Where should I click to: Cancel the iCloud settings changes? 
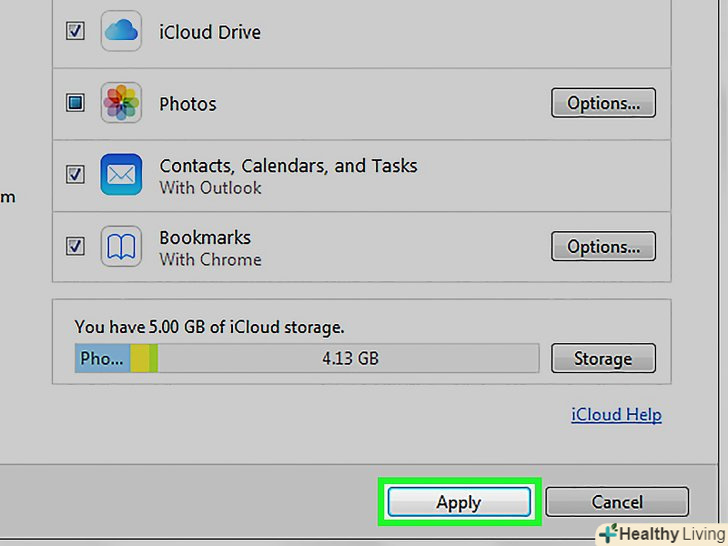pos(617,502)
